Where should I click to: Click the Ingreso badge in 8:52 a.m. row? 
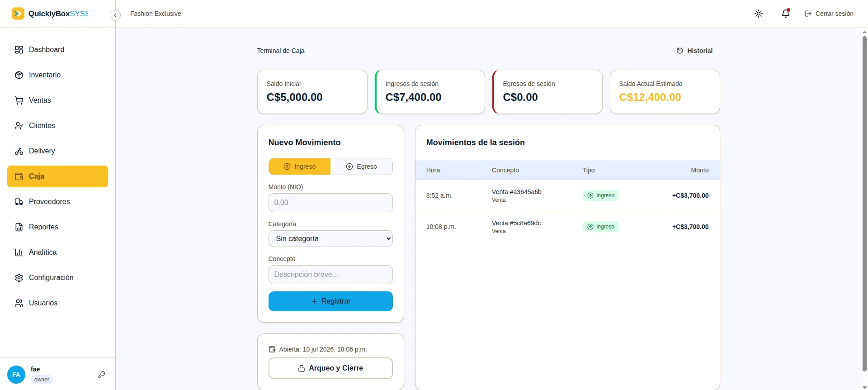(601, 195)
